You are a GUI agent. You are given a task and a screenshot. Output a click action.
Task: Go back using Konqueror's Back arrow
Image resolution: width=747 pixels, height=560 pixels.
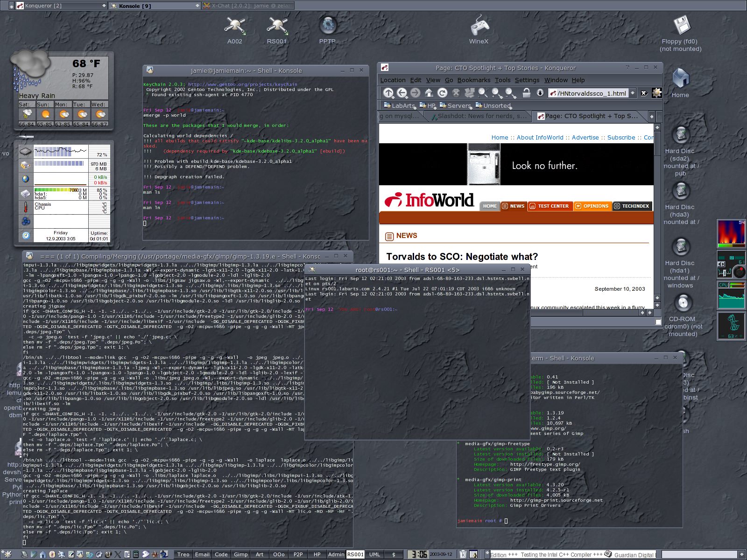click(x=402, y=93)
